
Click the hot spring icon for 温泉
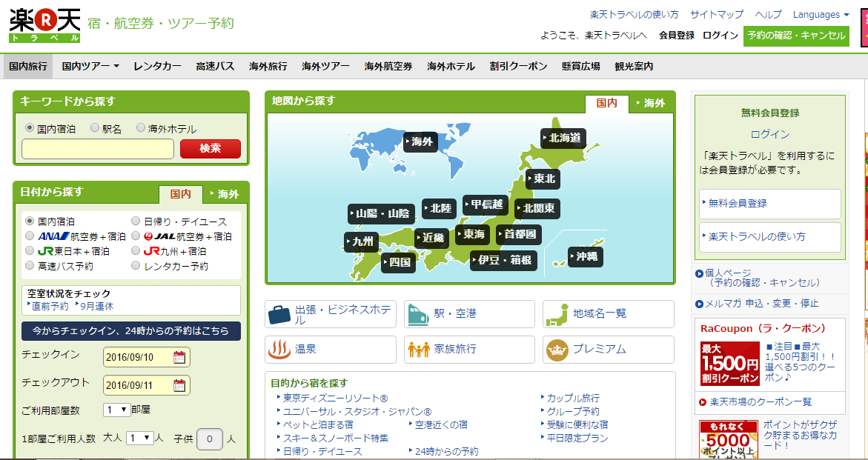coord(279,350)
